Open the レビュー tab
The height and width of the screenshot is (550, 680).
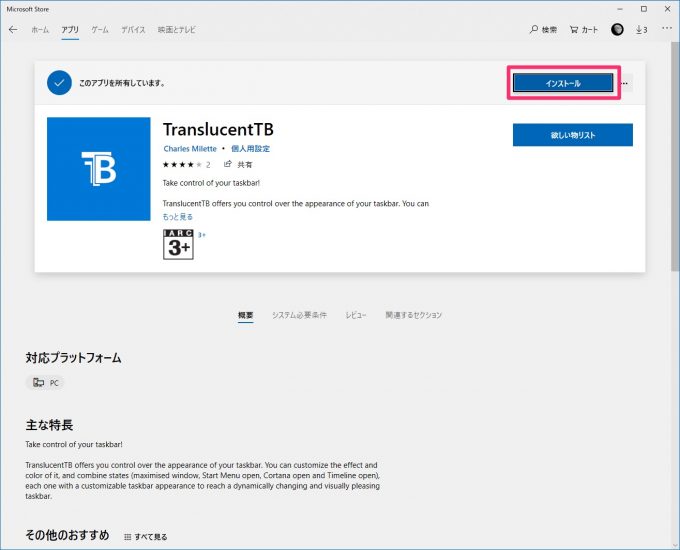click(x=356, y=315)
